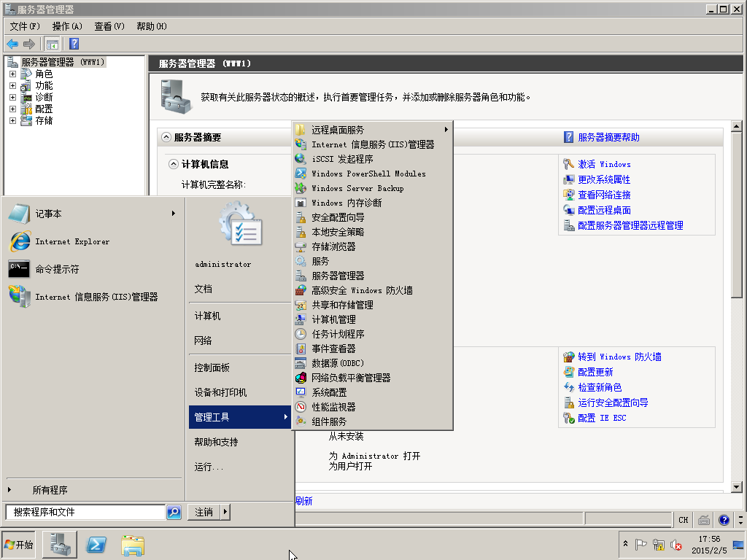
Task: Launch Windows Server Backup
Action: pyautogui.click(x=372, y=188)
